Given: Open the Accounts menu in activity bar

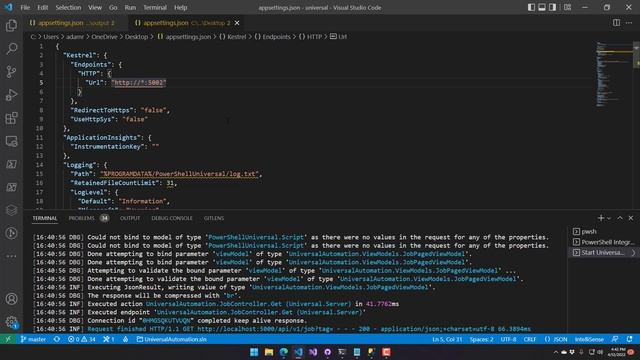Looking at the screenshot, I should [11, 299].
